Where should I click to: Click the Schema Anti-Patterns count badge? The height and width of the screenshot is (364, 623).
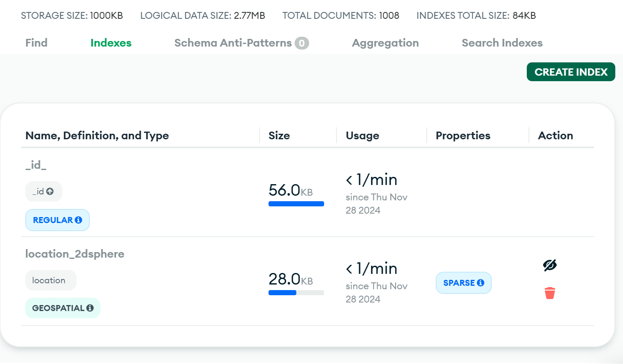pyautogui.click(x=301, y=43)
